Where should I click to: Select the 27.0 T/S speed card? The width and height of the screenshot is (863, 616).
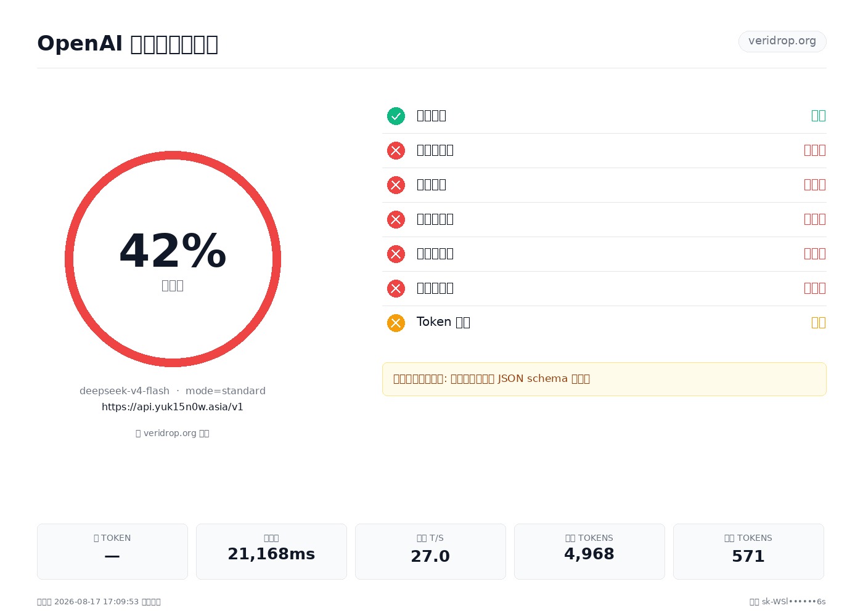point(430,551)
